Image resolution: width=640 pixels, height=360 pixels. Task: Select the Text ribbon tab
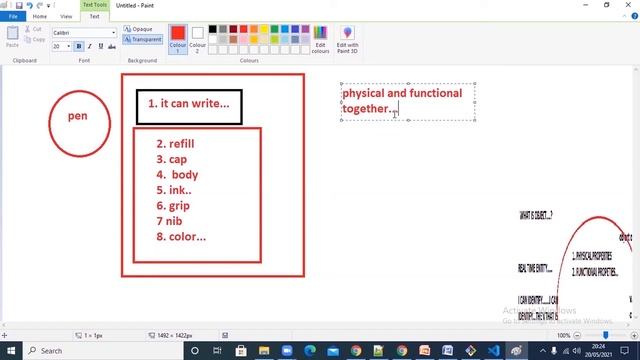pyautogui.click(x=95, y=16)
